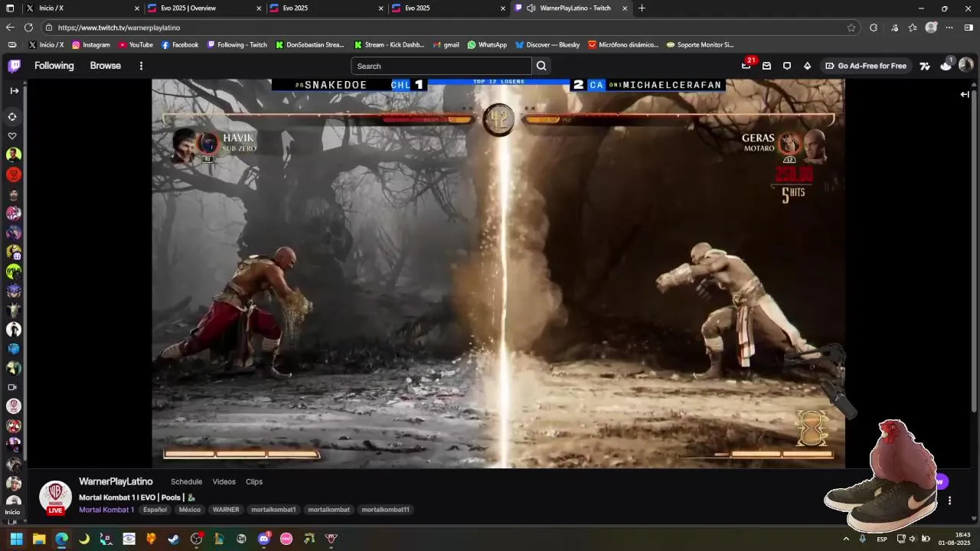Image resolution: width=980 pixels, height=551 pixels.
Task: Open File Explorer from taskbar
Action: coord(39,539)
